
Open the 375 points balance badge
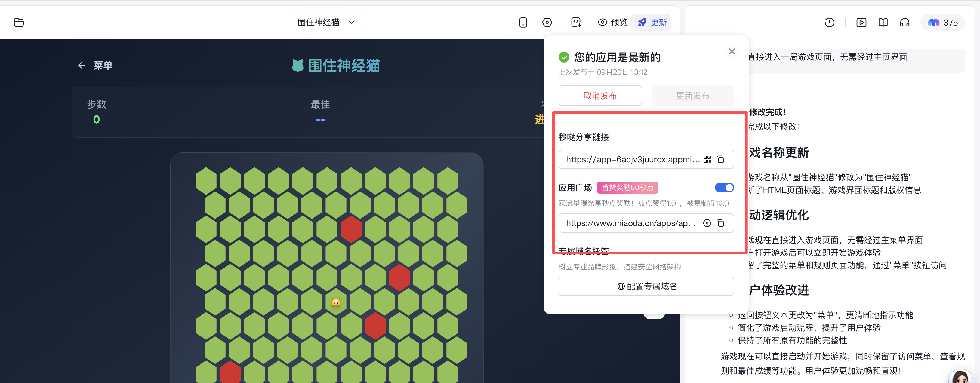click(x=943, y=23)
